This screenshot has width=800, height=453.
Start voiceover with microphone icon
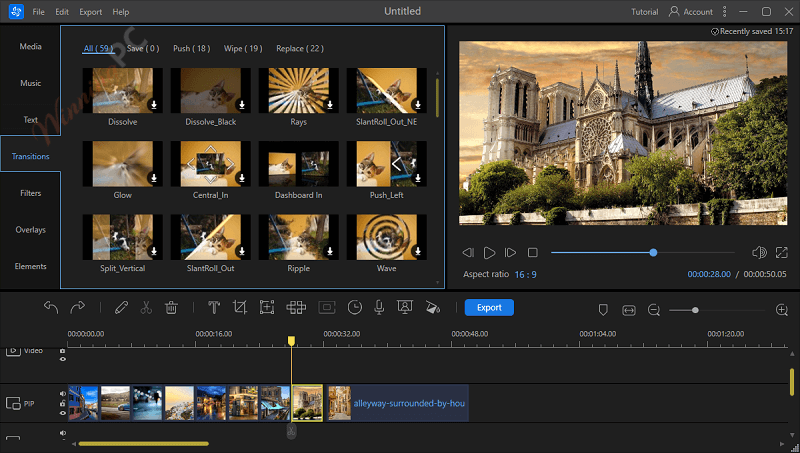pos(379,307)
